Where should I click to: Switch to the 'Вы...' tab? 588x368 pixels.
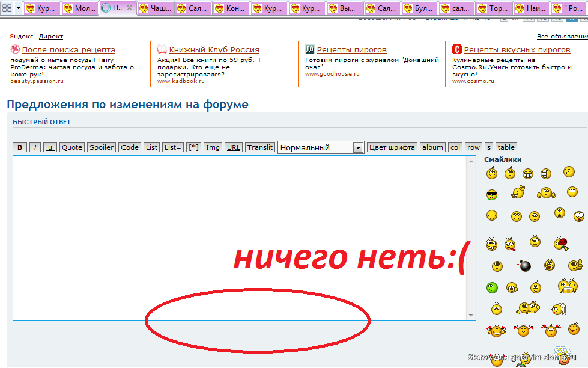point(344,8)
